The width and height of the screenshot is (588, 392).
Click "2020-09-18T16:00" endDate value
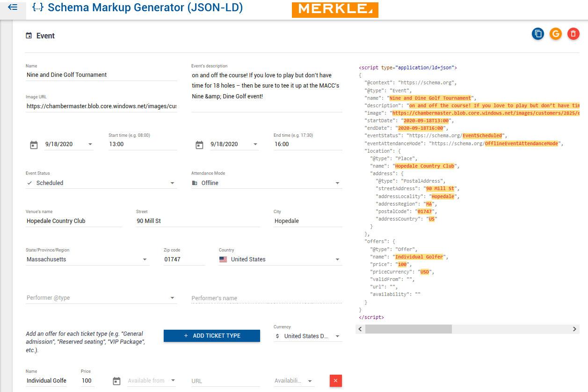pos(421,128)
